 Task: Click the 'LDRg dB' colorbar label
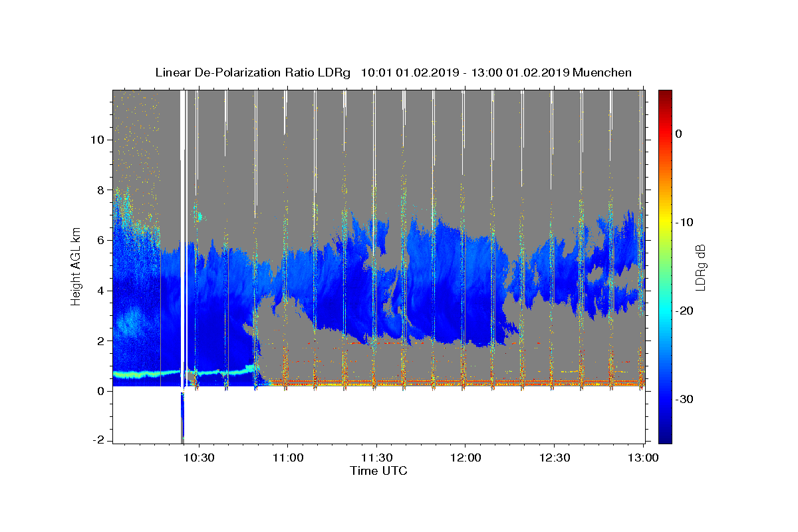pos(700,267)
